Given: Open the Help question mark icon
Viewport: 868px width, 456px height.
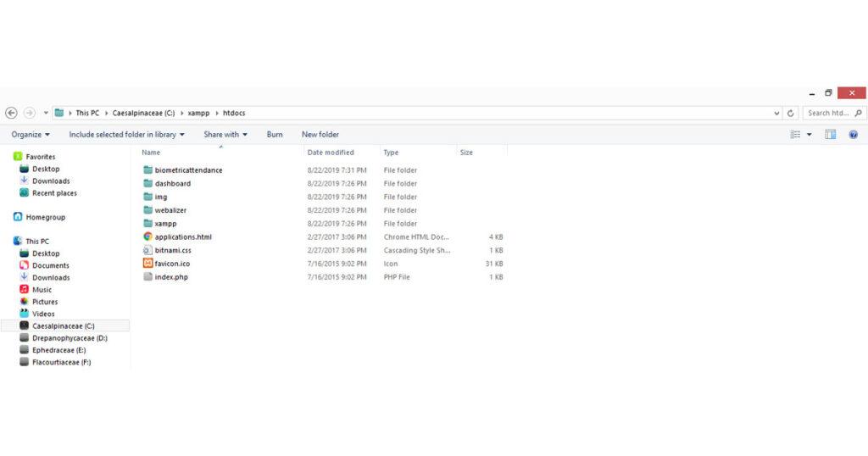Looking at the screenshot, I should (854, 135).
